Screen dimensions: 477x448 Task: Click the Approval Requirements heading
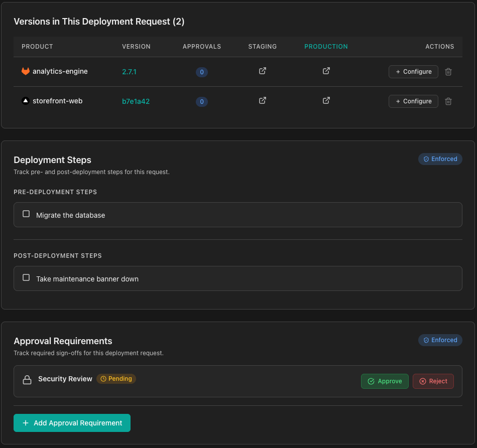(x=63, y=341)
